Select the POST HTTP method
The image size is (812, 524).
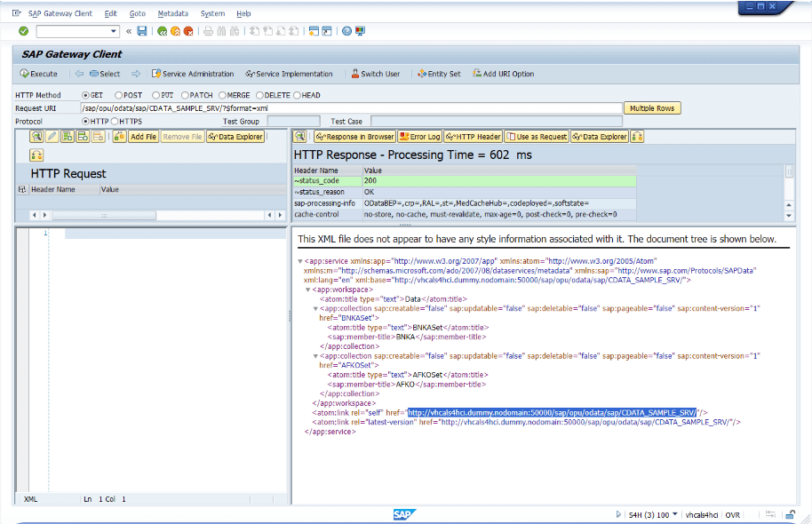coord(118,95)
